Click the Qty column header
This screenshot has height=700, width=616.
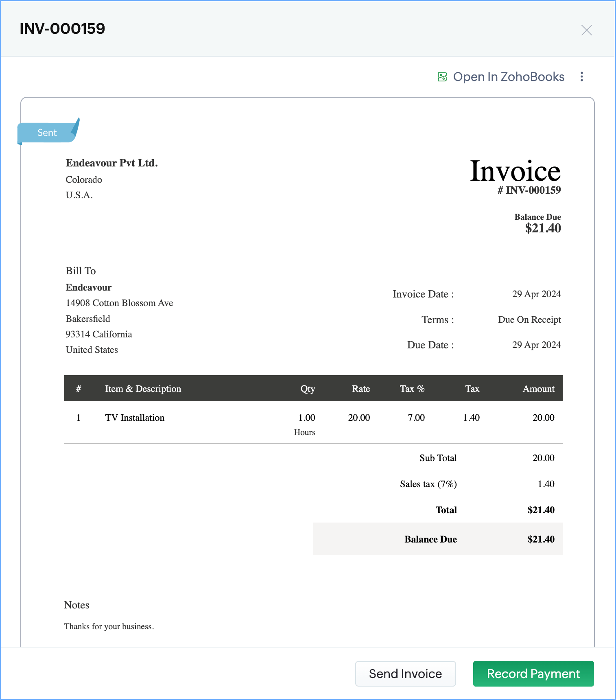[x=308, y=389]
